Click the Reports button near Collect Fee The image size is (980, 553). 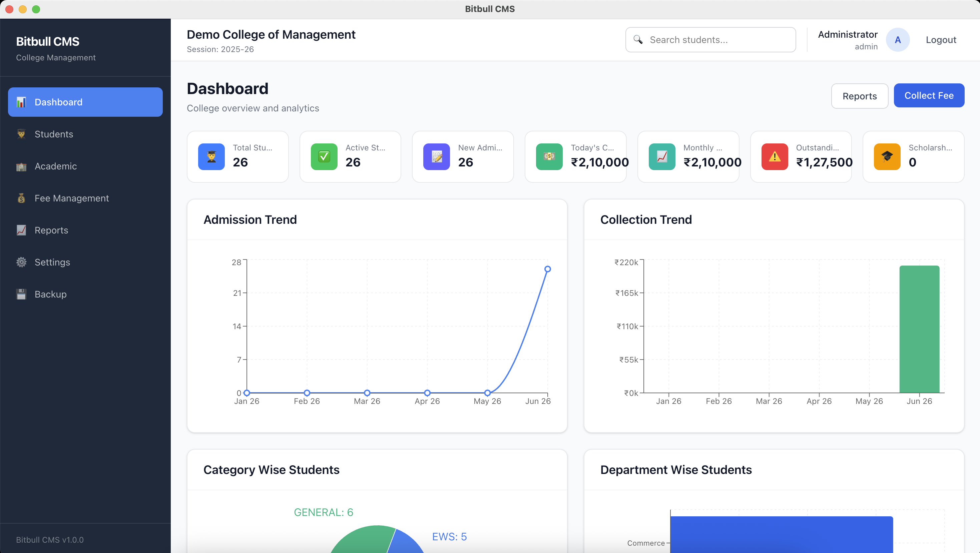click(860, 96)
